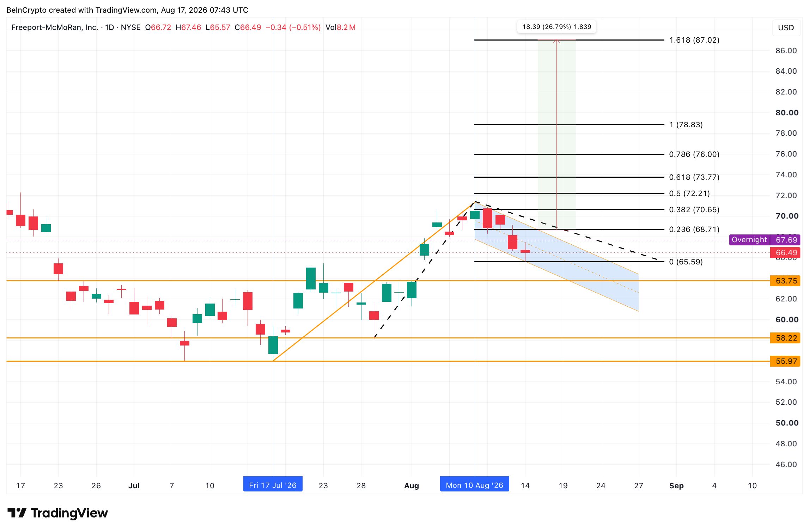Select the 1 (78.83) Fibonacci label
Screen dimensions: 809x532
tap(686, 124)
